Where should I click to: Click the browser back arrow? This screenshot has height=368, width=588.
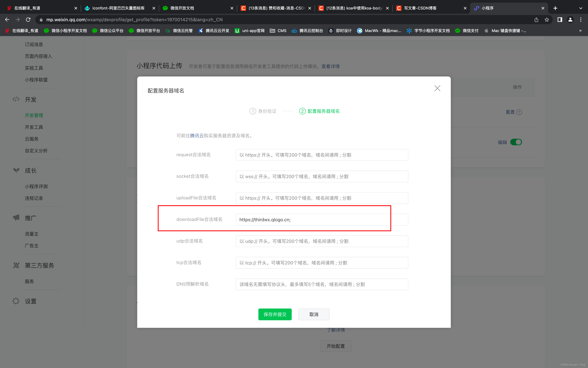[x=7, y=19]
